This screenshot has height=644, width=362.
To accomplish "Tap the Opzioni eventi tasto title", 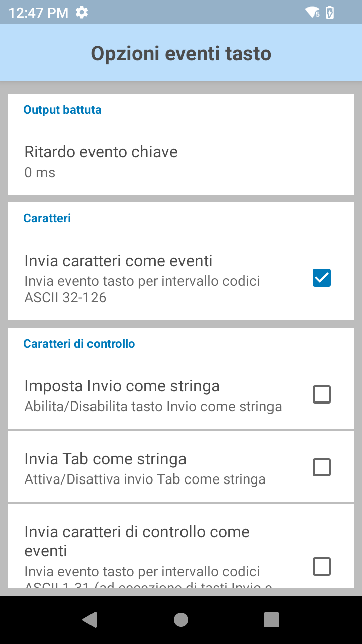I will tap(181, 53).
